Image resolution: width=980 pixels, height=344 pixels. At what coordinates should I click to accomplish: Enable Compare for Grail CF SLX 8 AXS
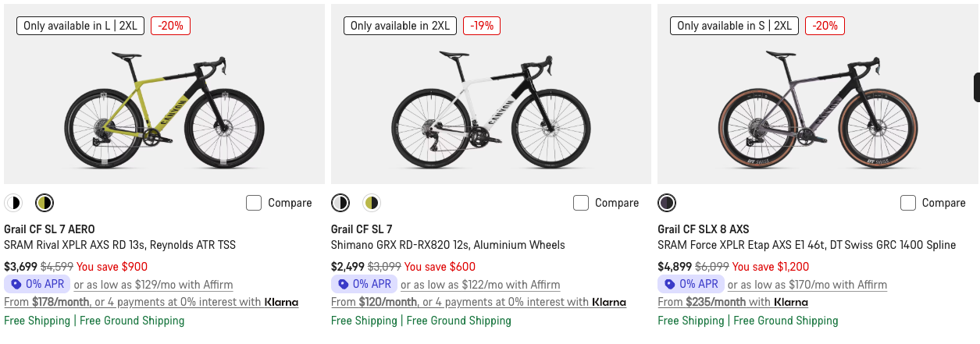908,203
